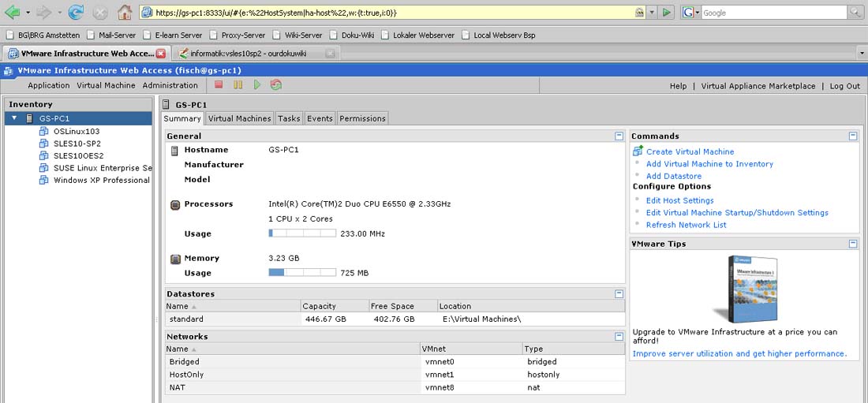Click the security lock icon in address bar
This screenshot has height=403, width=868.
tap(639, 12)
